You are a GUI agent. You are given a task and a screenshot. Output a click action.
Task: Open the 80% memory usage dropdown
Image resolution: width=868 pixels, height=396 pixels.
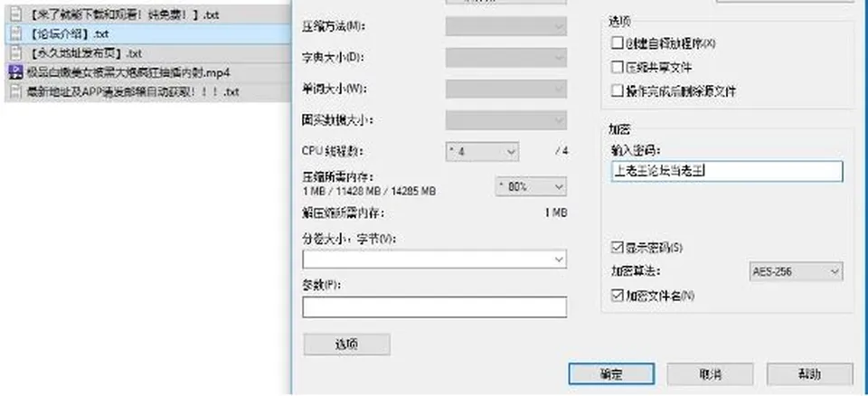tap(531, 186)
